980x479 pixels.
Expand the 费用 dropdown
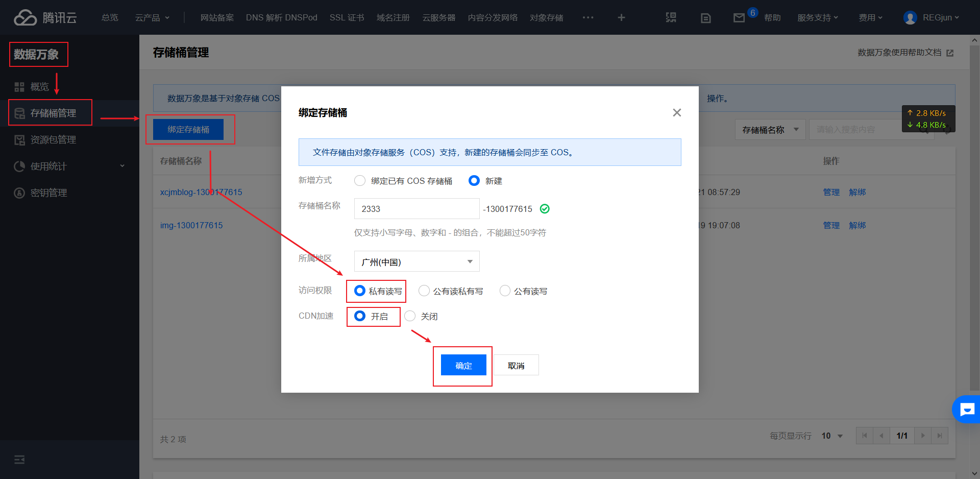[x=870, y=18]
